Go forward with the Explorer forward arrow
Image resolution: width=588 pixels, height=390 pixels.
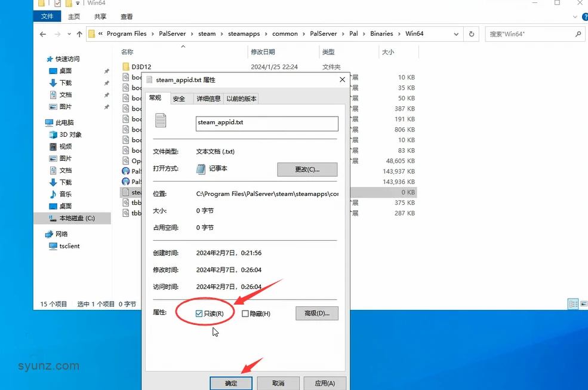coord(57,34)
